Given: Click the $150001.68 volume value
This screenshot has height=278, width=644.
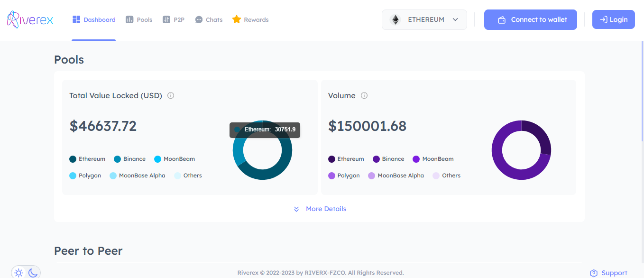Looking at the screenshot, I should pyautogui.click(x=367, y=126).
